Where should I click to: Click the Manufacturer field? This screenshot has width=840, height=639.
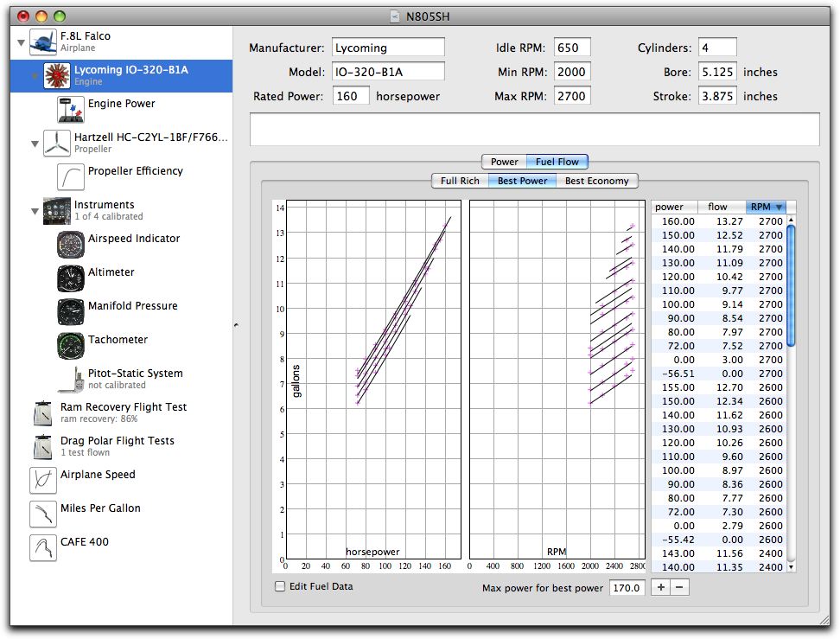(x=388, y=48)
